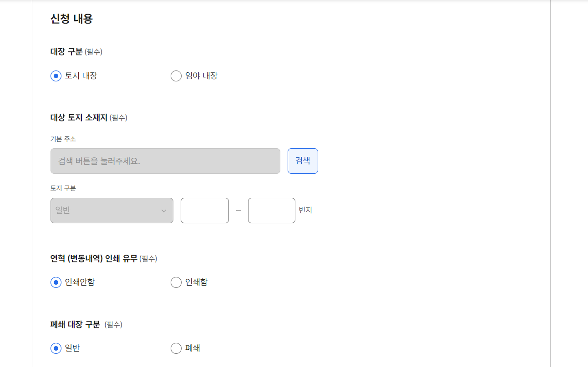Select the 인쇄안함 radio option
Viewport: 588px width, 367px height.
coord(56,282)
